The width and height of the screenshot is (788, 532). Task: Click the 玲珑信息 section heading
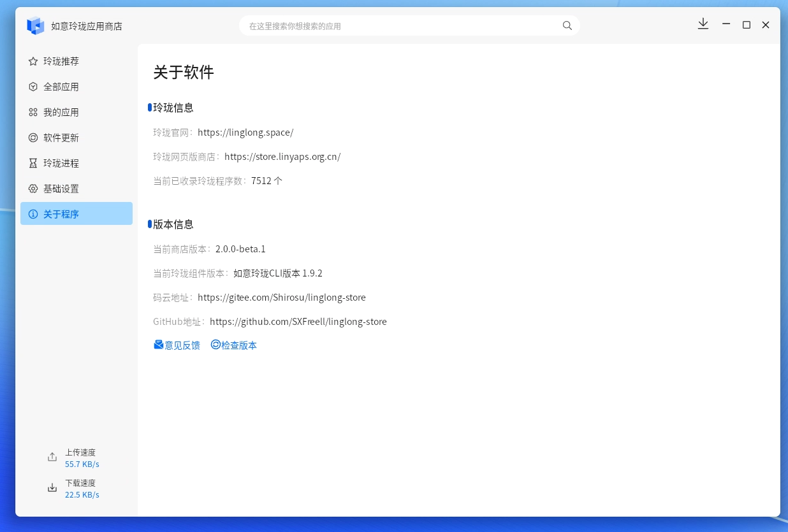coord(173,108)
